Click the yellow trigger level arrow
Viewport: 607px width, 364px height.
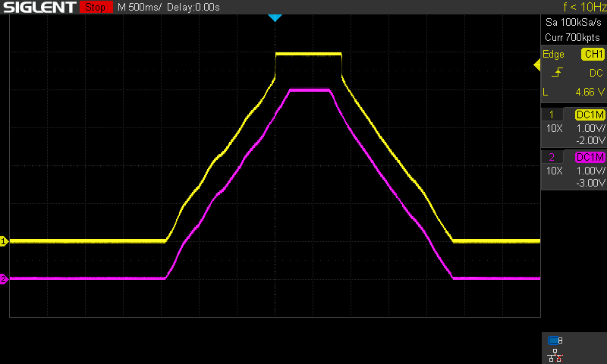coord(537,67)
